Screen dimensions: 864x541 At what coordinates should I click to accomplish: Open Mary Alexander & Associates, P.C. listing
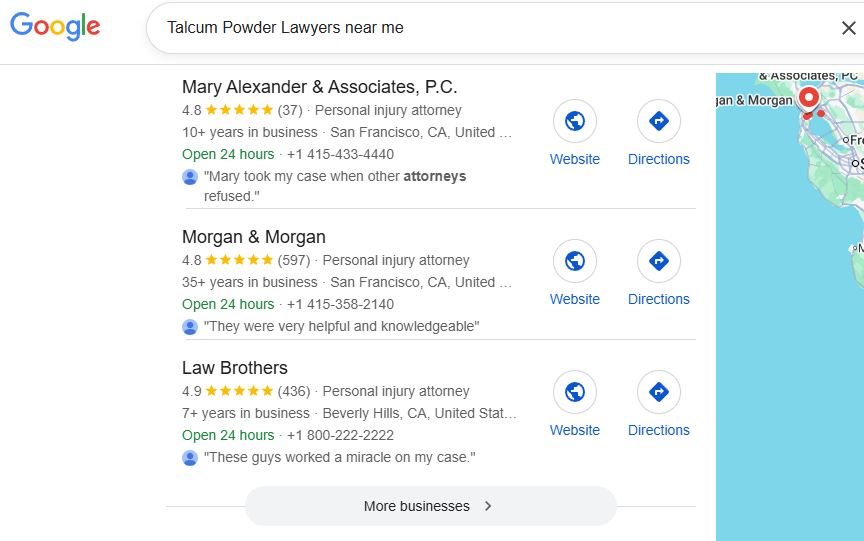click(x=319, y=87)
